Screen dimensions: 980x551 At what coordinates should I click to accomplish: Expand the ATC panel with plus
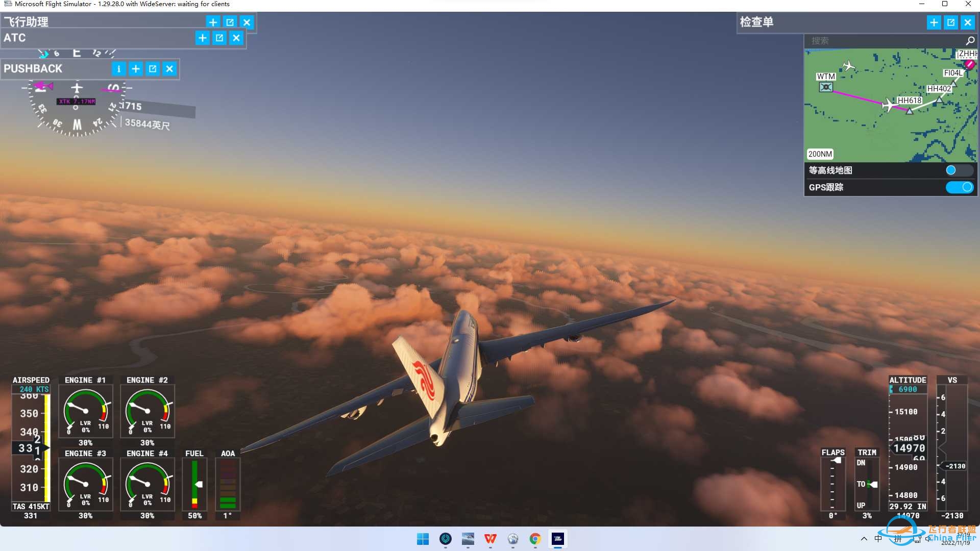pyautogui.click(x=202, y=38)
